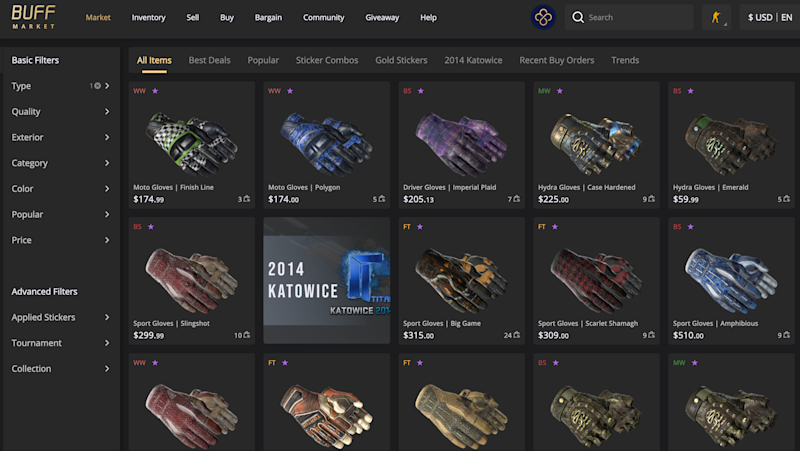Switch to the Sticker Combos tab
This screenshot has width=800, height=451.
pos(327,60)
